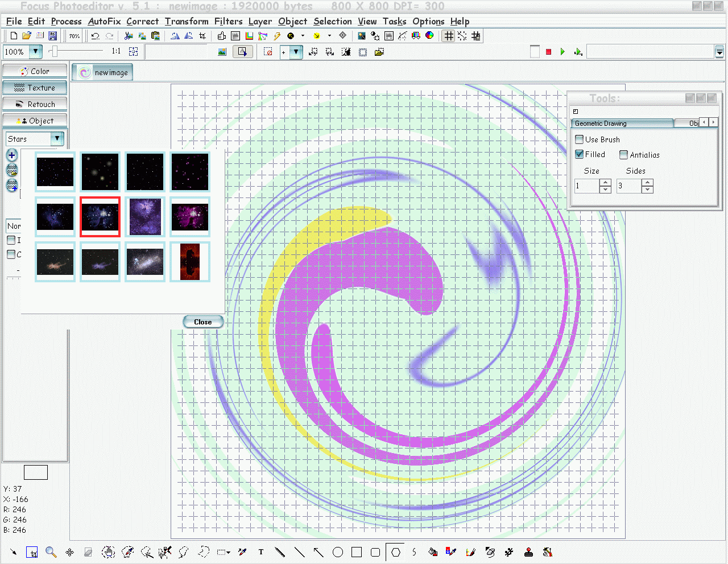Select the red dark texture thumbnail
This screenshot has width=728, height=564.
[190, 262]
